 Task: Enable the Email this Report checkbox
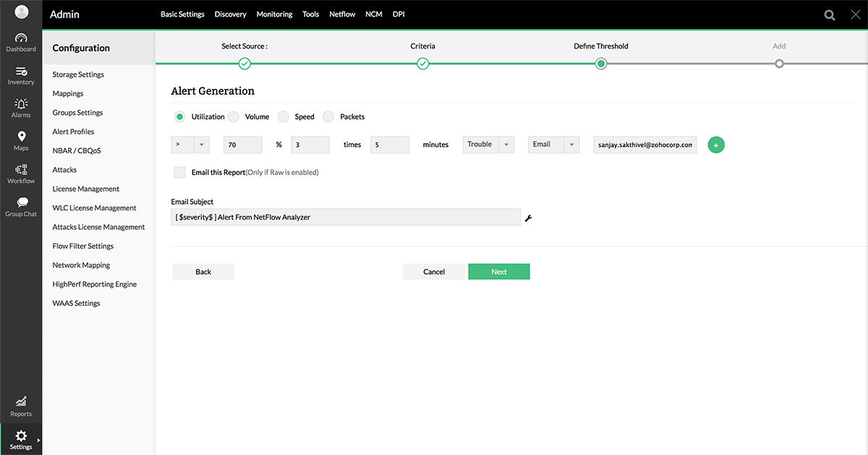click(x=179, y=172)
